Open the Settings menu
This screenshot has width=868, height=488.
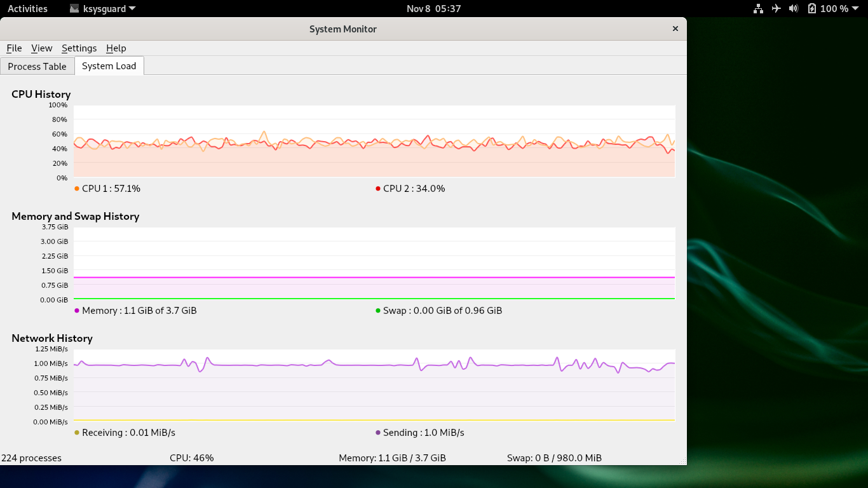tap(79, 48)
